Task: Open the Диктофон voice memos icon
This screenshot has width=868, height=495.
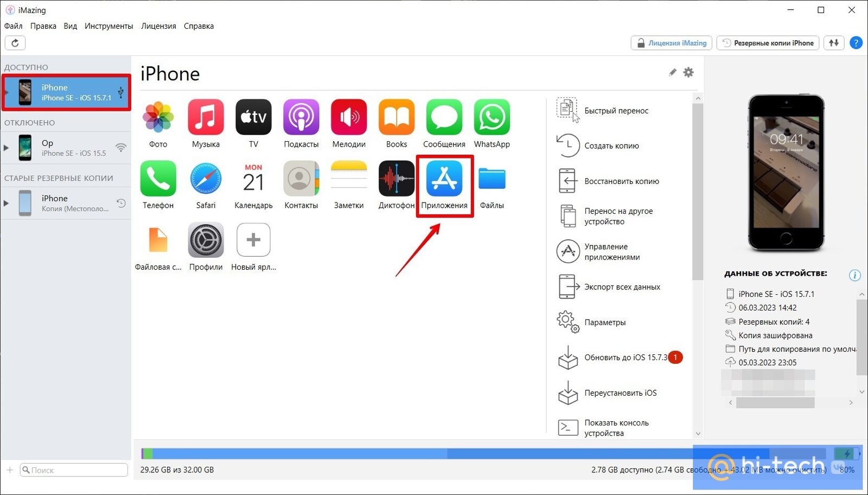Action: click(x=397, y=178)
